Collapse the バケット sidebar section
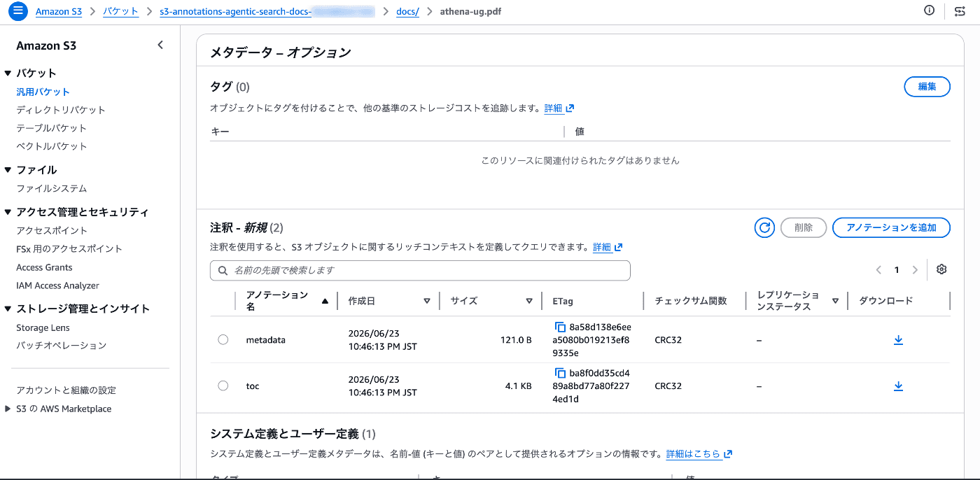 [x=8, y=73]
